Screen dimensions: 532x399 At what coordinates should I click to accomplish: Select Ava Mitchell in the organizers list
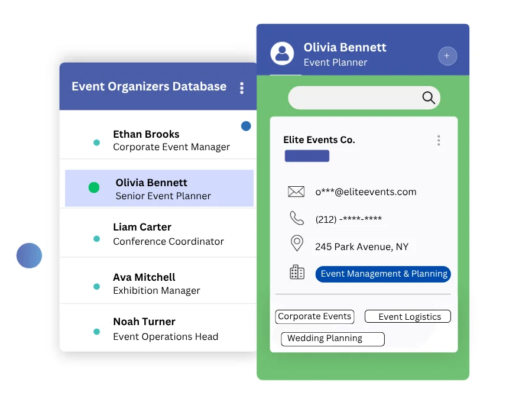tap(158, 281)
